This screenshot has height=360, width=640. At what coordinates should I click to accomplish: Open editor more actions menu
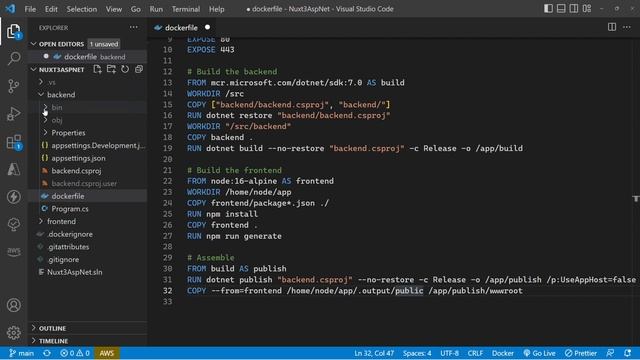[x=627, y=27]
